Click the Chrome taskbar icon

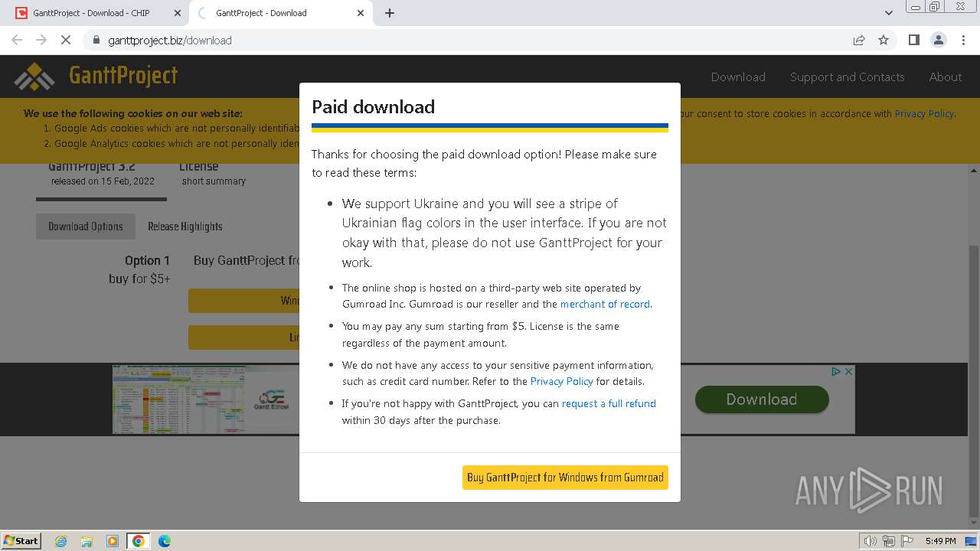[x=139, y=541]
